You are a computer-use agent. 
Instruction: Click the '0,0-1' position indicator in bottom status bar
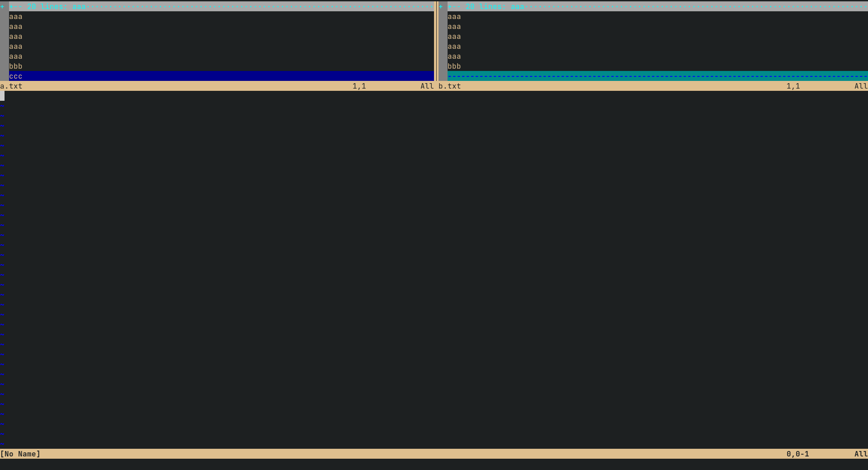coord(798,454)
